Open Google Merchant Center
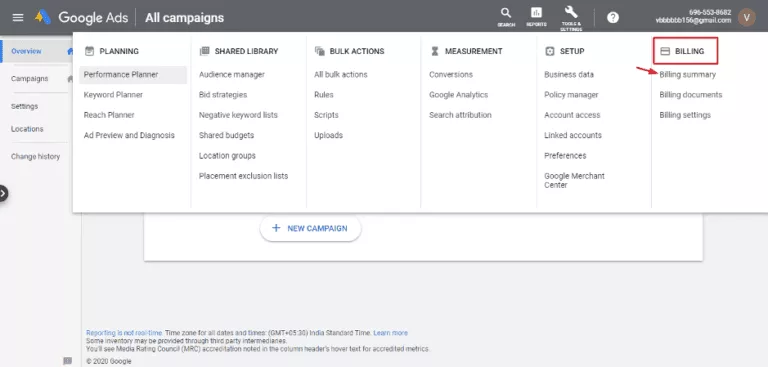This screenshot has width=768, height=367. (575, 180)
